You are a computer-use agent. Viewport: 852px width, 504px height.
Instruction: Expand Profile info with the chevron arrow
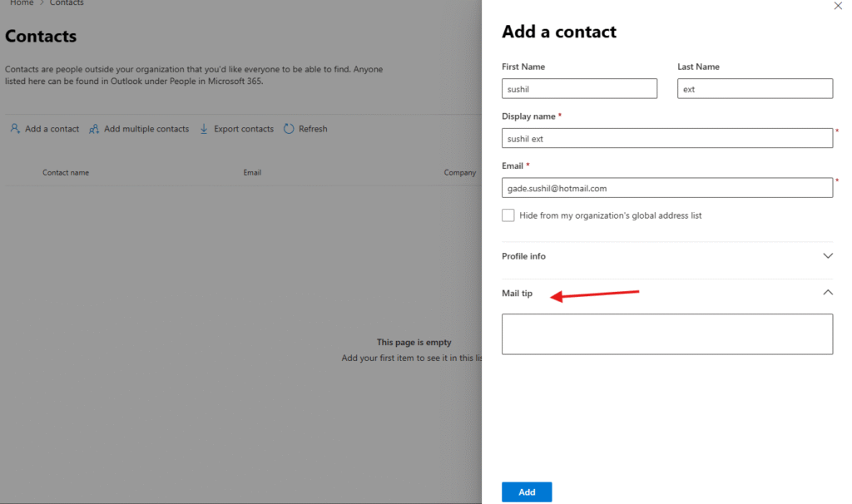[827, 256]
